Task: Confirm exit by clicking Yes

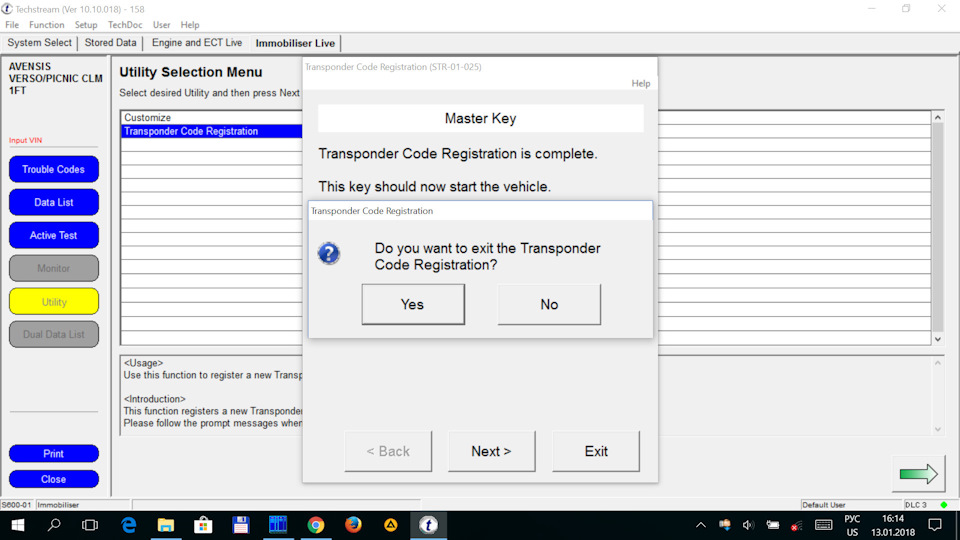Action: click(x=413, y=304)
